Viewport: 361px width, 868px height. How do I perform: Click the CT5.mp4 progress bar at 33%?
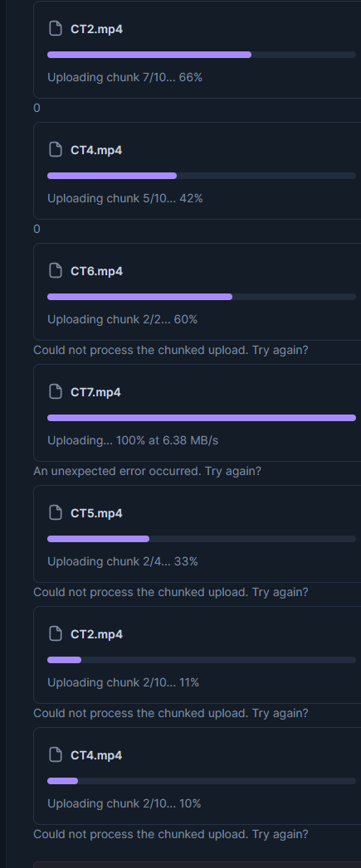pyautogui.click(x=202, y=539)
